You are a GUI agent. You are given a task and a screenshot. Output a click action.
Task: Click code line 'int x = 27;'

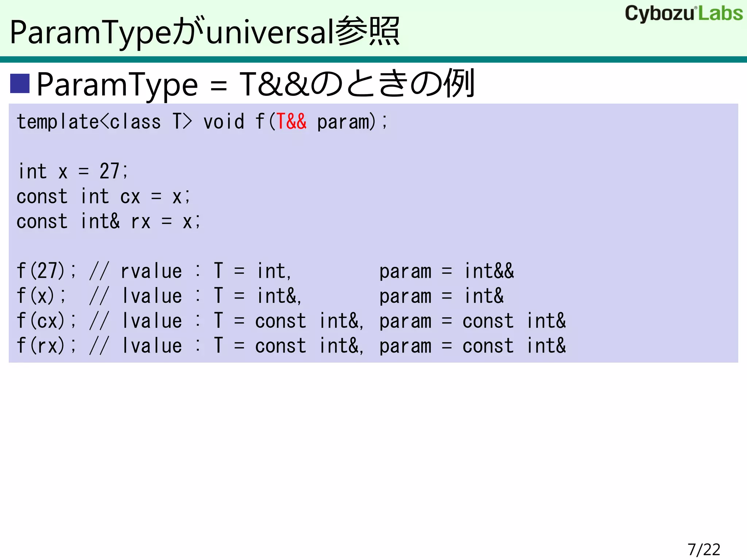[73, 171]
